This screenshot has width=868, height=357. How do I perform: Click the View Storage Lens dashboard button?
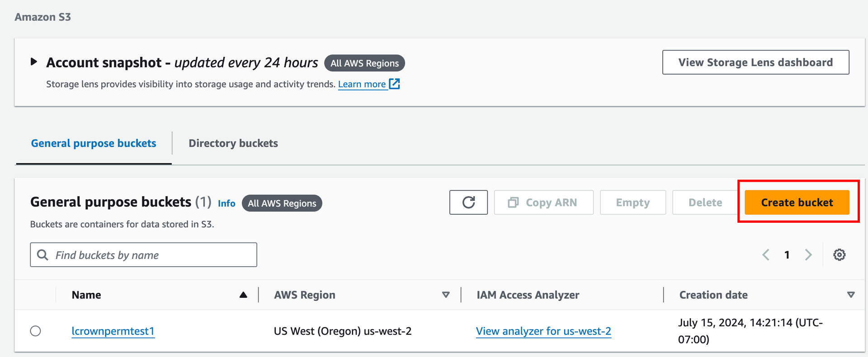coord(755,62)
